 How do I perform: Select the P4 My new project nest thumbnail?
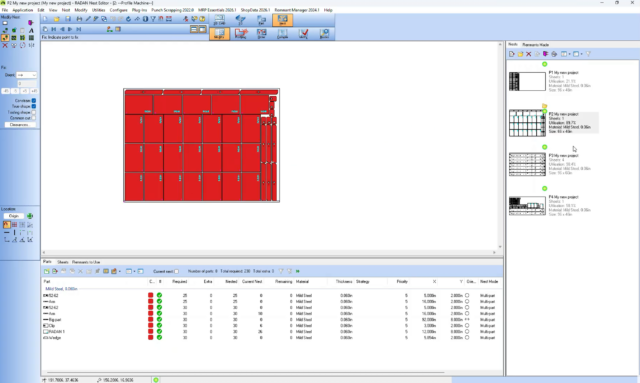pyautogui.click(x=527, y=206)
